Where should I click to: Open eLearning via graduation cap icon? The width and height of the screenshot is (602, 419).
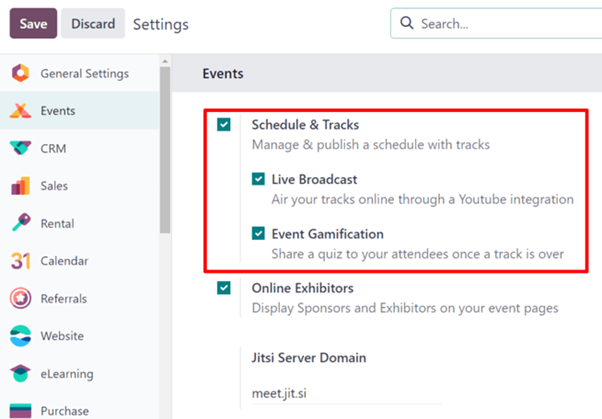(20, 373)
